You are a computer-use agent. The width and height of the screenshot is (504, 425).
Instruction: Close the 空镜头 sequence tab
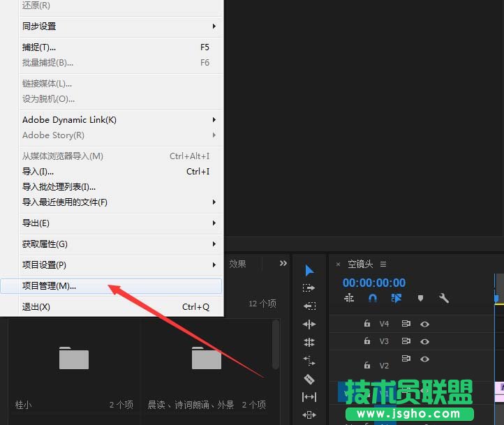pyautogui.click(x=338, y=264)
